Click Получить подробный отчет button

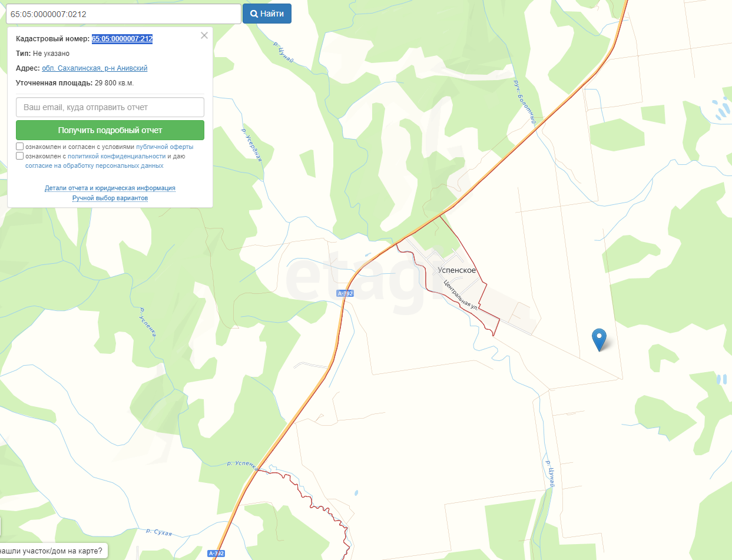(x=110, y=130)
